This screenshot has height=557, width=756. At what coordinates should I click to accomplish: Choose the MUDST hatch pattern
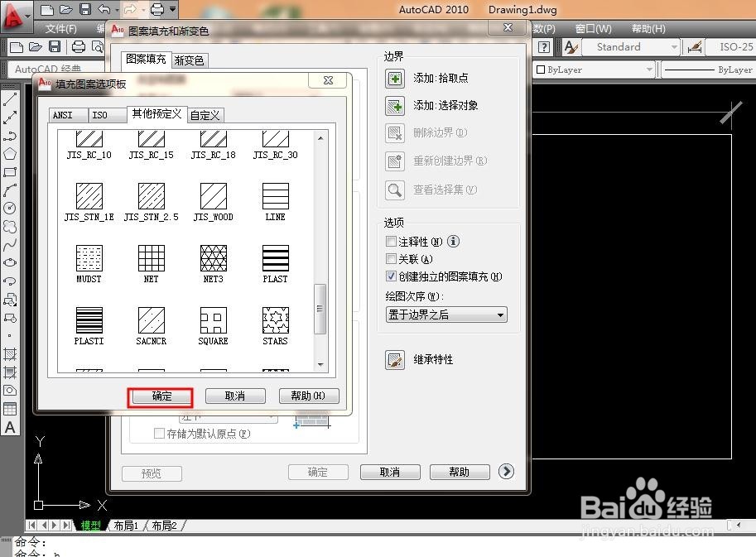89,264
